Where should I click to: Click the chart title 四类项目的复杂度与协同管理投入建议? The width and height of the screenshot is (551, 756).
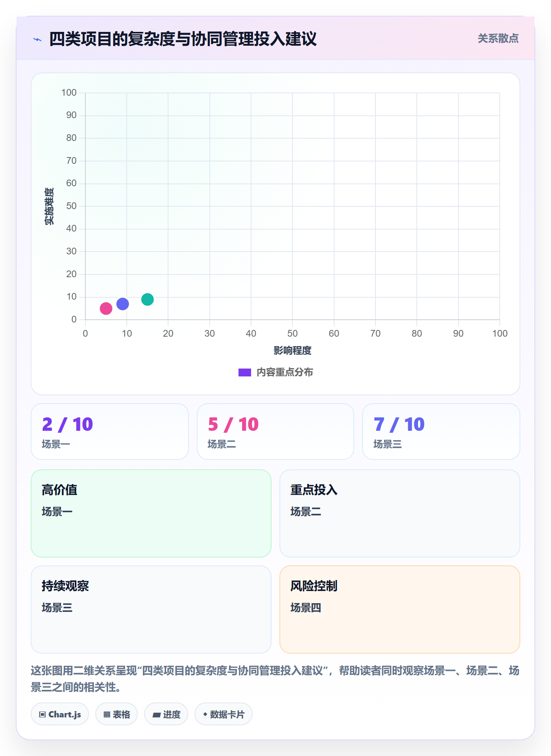[183, 39]
